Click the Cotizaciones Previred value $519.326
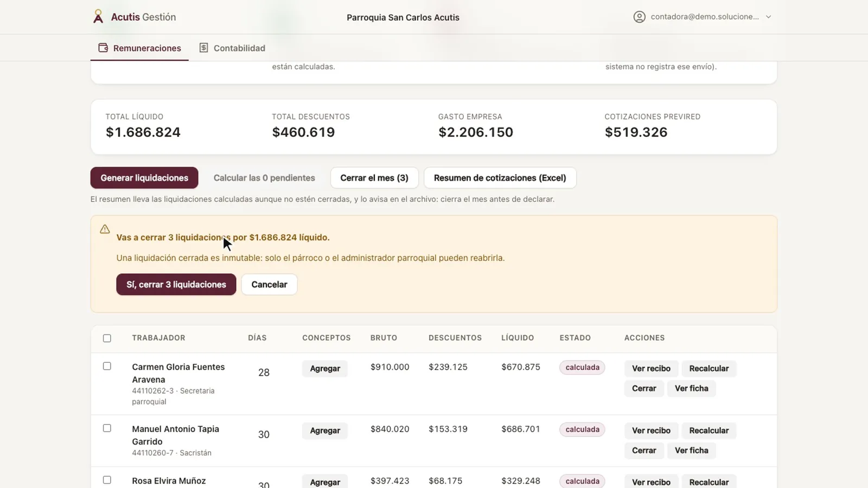Viewport: 868px width, 488px height. tap(636, 132)
